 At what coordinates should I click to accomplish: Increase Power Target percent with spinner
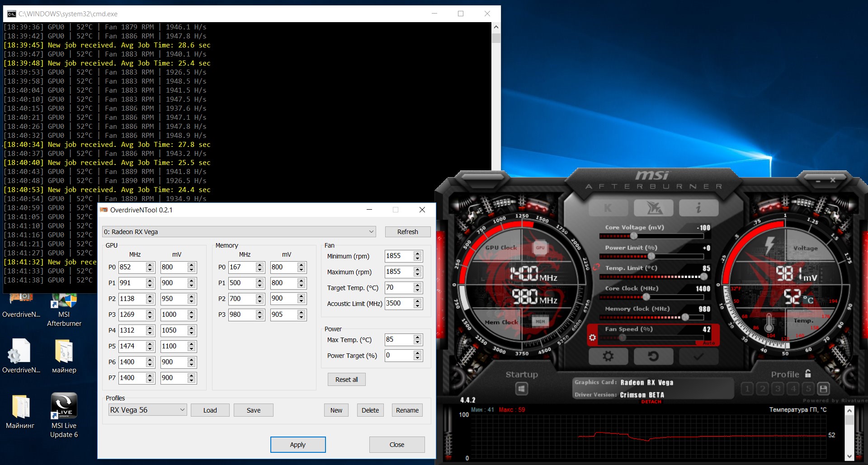[418, 353]
